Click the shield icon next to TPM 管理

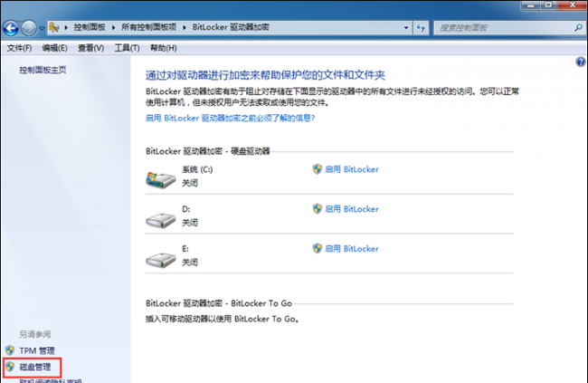coord(10,350)
